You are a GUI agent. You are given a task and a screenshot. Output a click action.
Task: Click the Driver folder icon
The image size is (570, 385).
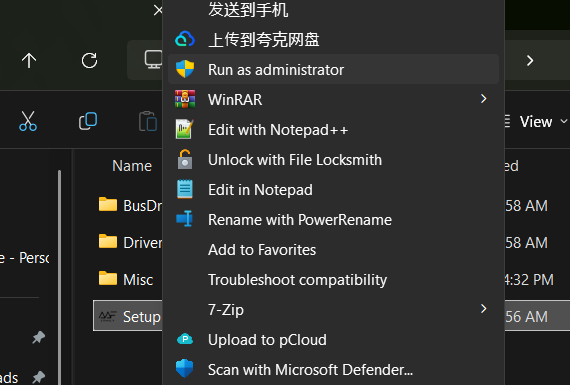coord(108,241)
